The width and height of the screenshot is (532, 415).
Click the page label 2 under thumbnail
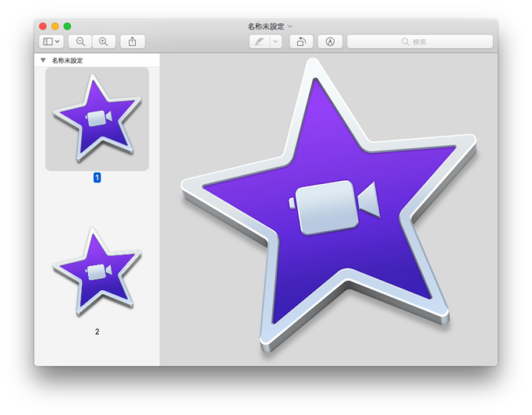click(x=97, y=332)
